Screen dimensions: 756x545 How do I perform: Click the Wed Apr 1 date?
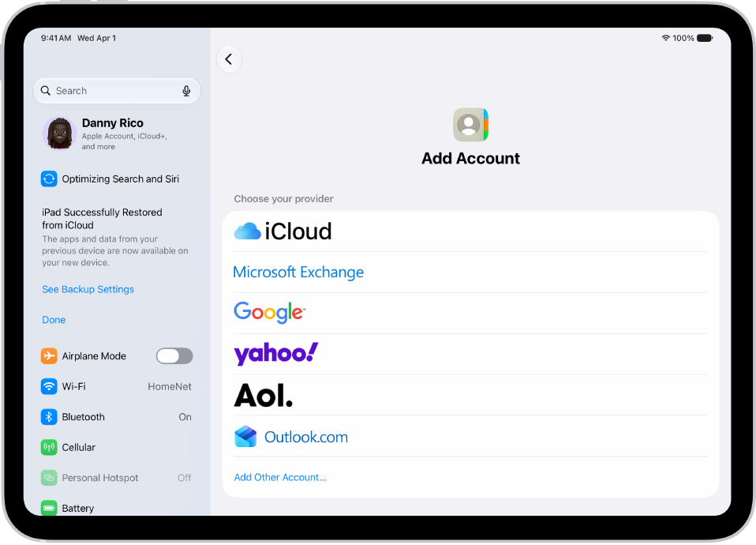click(x=96, y=38)
